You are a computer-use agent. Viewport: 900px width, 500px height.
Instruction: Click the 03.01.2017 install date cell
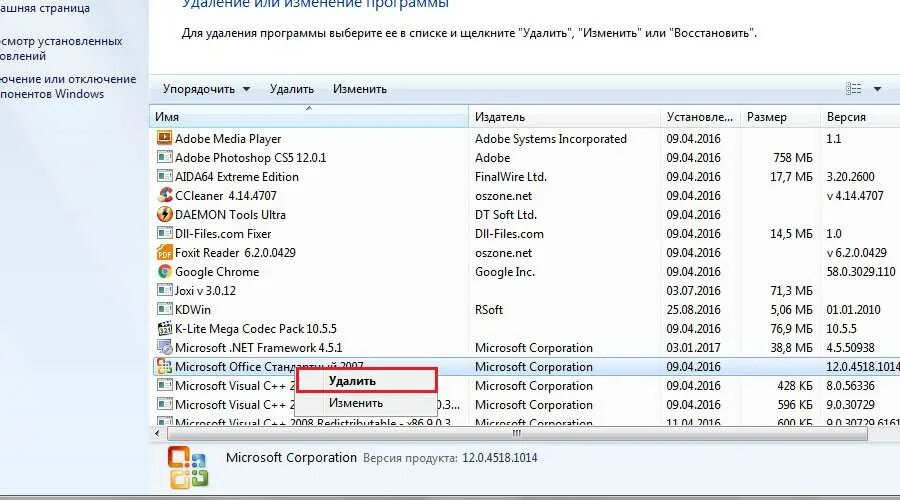693,347
